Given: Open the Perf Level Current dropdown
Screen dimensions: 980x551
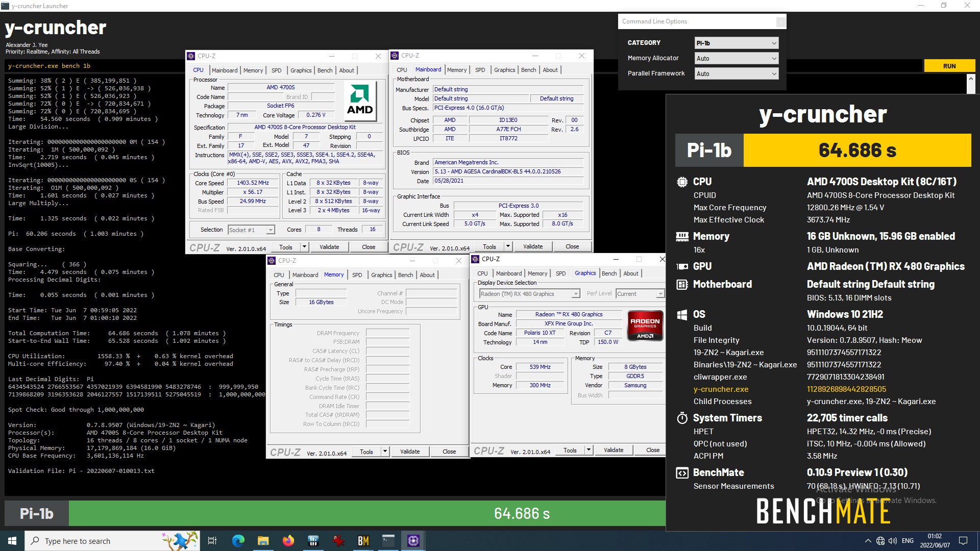Looking at the screenshot, I should tap(640, 294).
